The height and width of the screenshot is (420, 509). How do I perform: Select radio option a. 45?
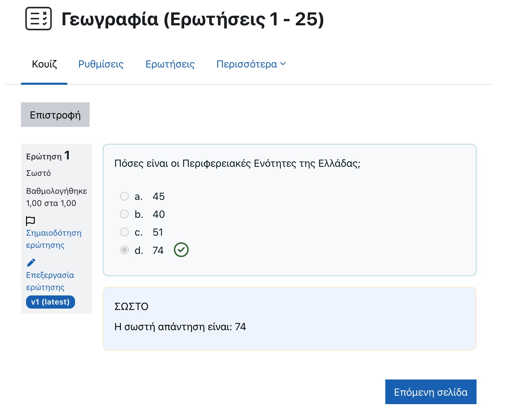click(124, 196)
